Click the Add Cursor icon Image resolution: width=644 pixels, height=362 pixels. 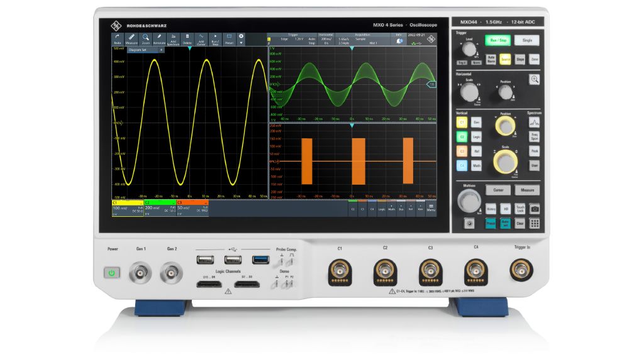pos(201,39)
